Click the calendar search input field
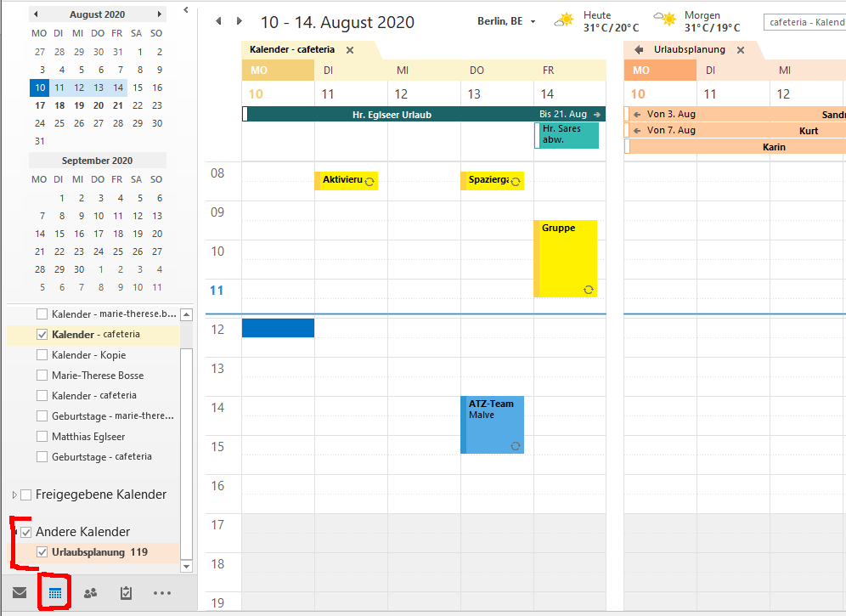Image resolution: width=846 pixels, height=616 pixels. (804, 22)
